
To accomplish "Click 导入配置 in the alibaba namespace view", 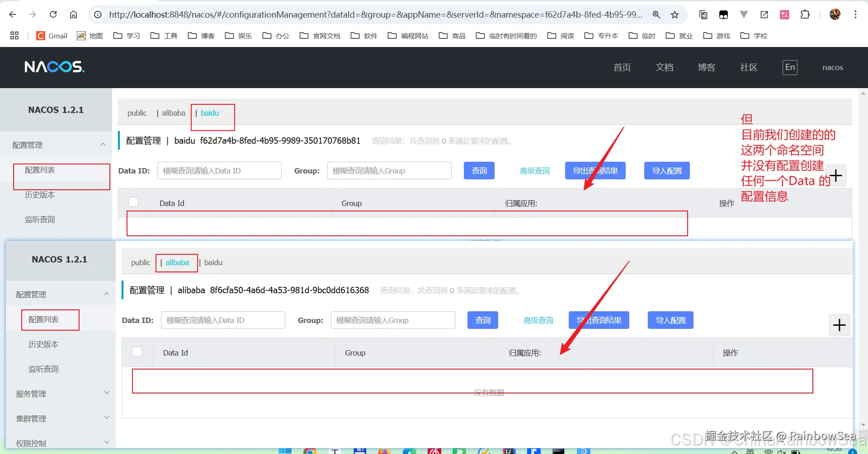I will (x=670, y=320).
